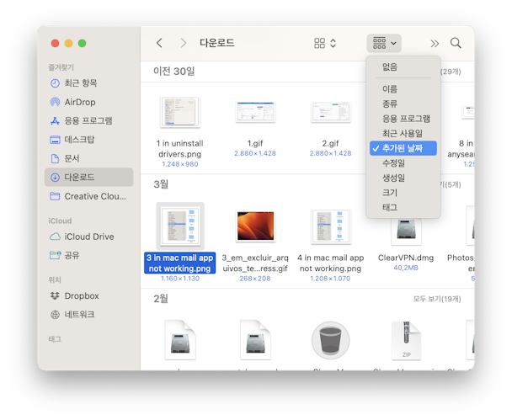The width and height of the screenshot is (512, 420).
Task: Go forward with the right chevron
Action: pyautogui.click(x=184, y=43)
